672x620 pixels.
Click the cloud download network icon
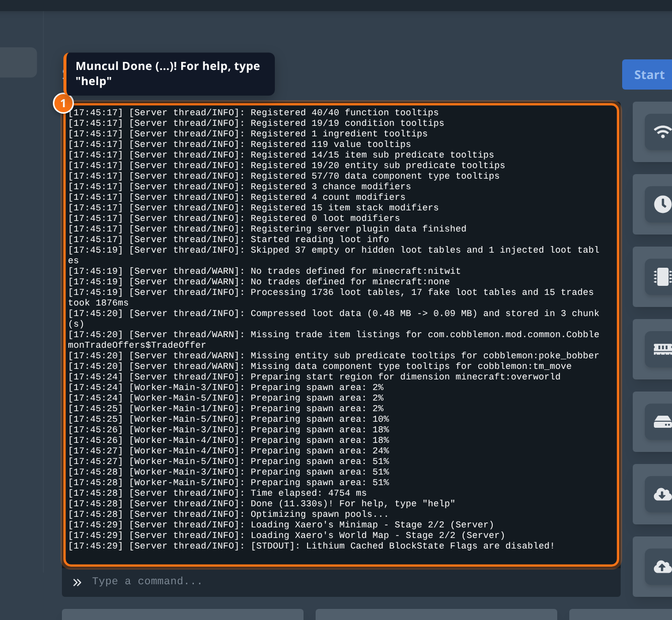coord(662,494)
